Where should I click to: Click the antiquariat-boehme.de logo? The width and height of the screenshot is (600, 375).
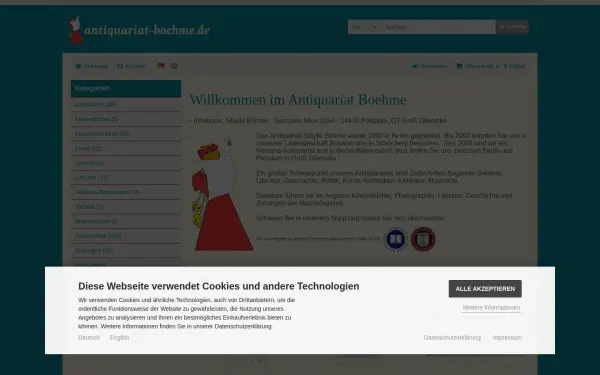coord(139,30)
